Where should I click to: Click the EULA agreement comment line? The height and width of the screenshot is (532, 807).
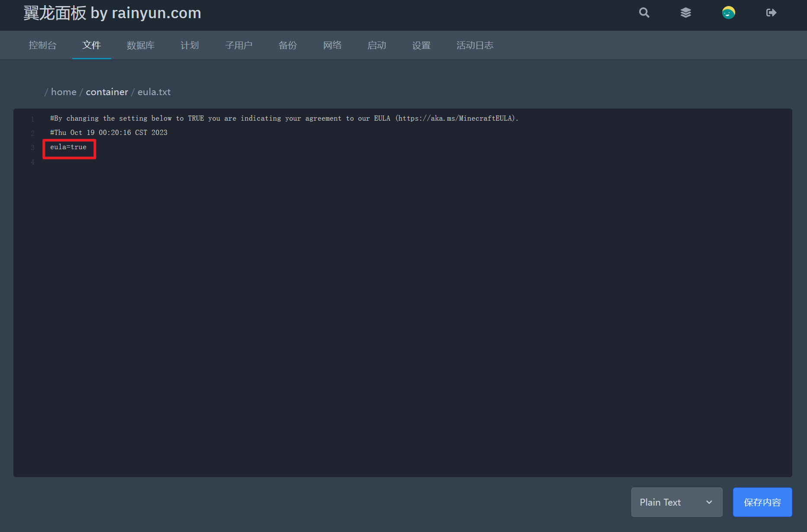pyautogui.click(x=284, y=118)
